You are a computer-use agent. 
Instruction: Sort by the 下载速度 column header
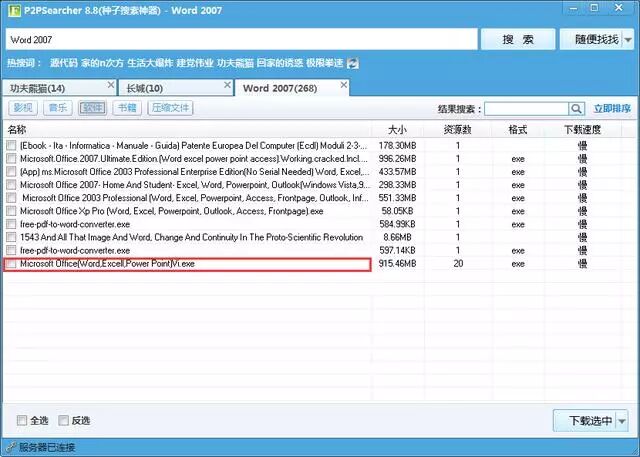[x=582, y=130]
